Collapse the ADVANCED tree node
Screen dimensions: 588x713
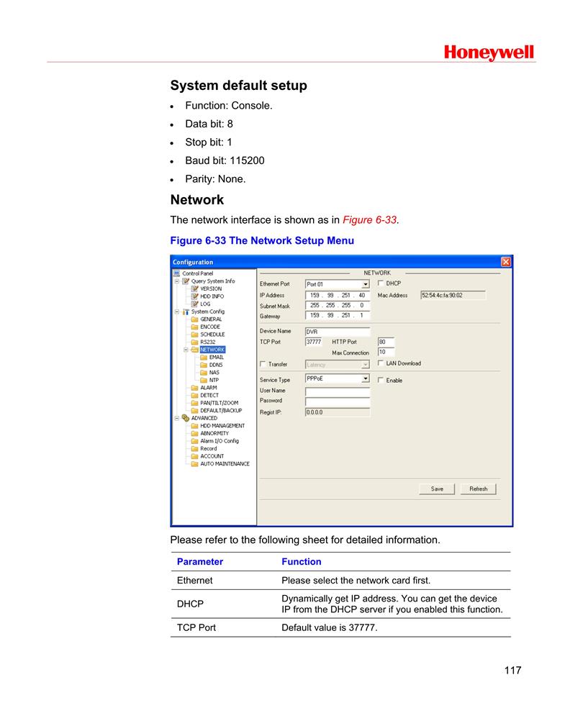coord(177,418)
